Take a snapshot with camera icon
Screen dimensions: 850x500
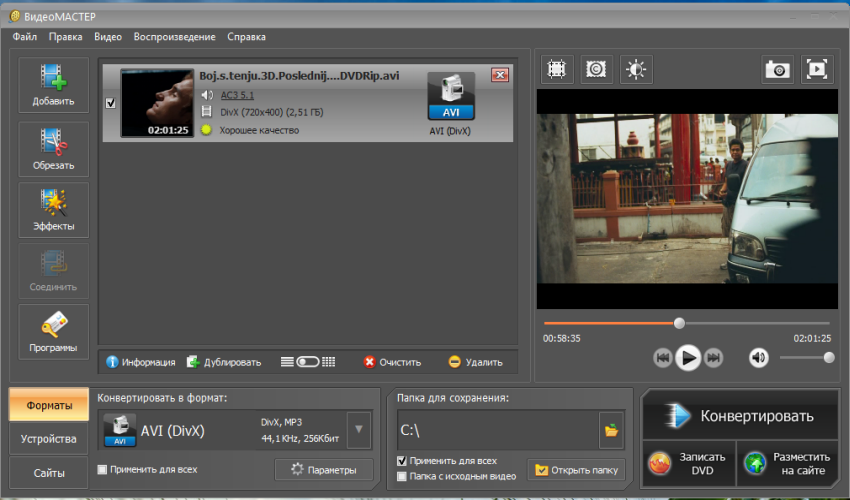pos(777,69)
